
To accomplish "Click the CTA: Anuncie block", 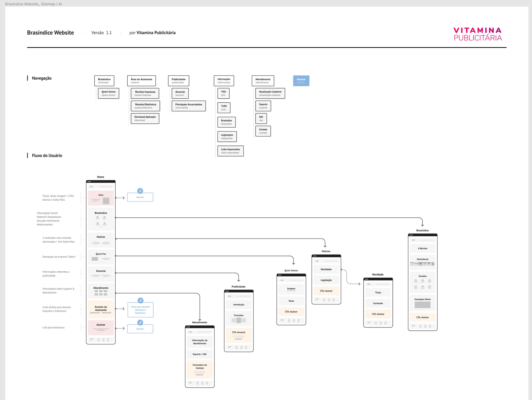I will coord(239,335).
